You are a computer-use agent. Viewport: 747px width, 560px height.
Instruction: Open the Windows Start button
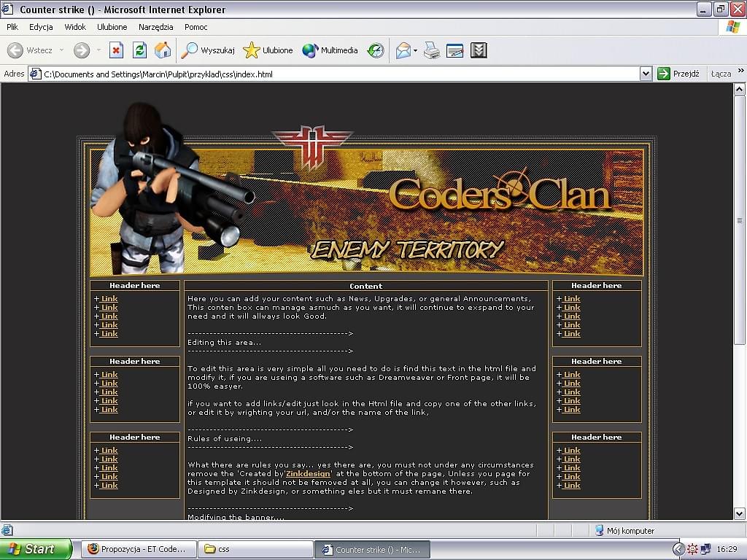(35, 549)
